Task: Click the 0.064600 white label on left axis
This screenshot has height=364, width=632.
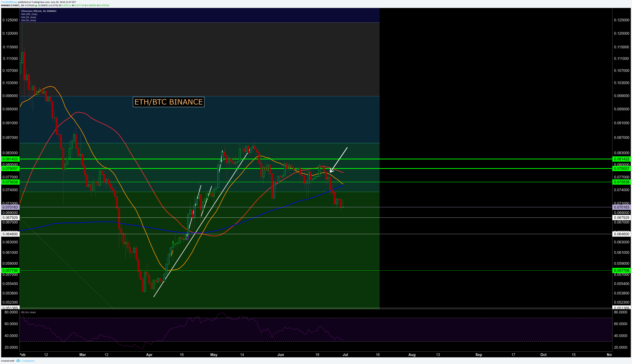Action: tap(10, 234)
